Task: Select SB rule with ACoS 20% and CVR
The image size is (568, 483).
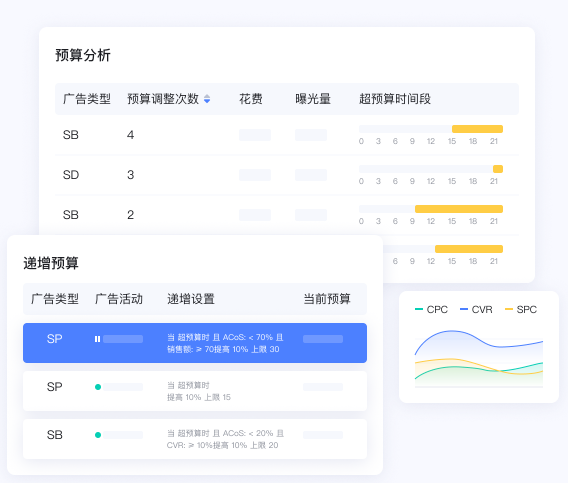Action: (x=195, y=439)
